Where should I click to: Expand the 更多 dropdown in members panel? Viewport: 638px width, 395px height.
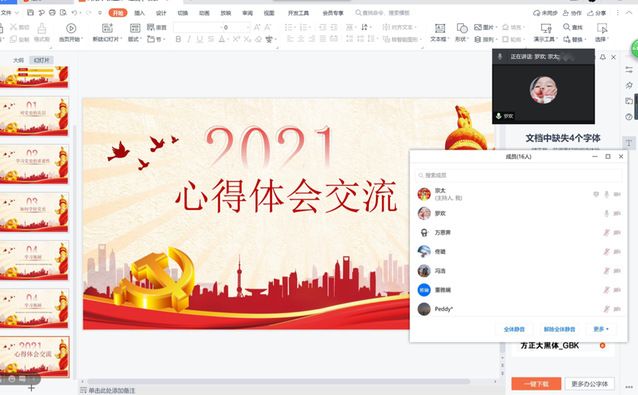pos(601,329)
